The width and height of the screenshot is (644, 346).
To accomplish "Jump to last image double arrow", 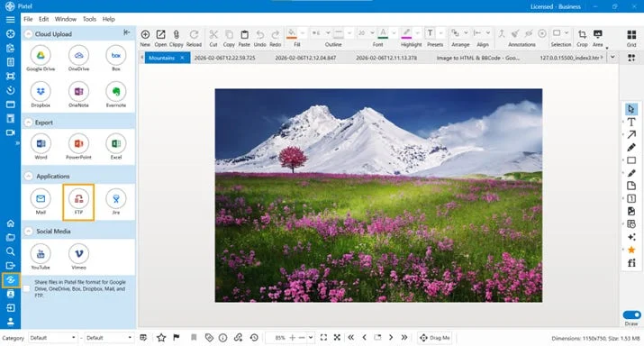I will tap(404, 337).
